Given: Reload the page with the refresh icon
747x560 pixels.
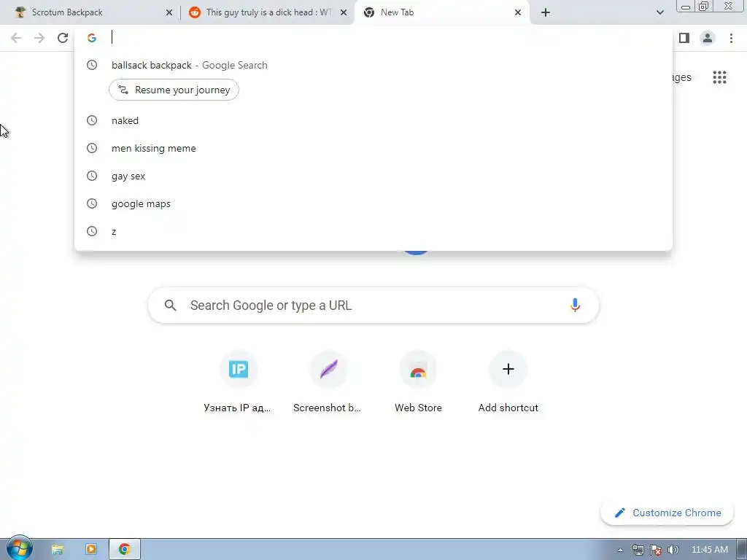Looking at the screenshot, I should click(63, 38).
